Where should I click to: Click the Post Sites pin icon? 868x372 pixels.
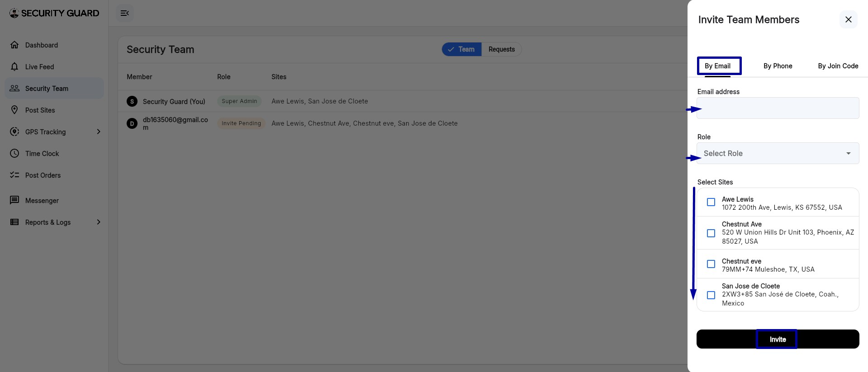14,110
